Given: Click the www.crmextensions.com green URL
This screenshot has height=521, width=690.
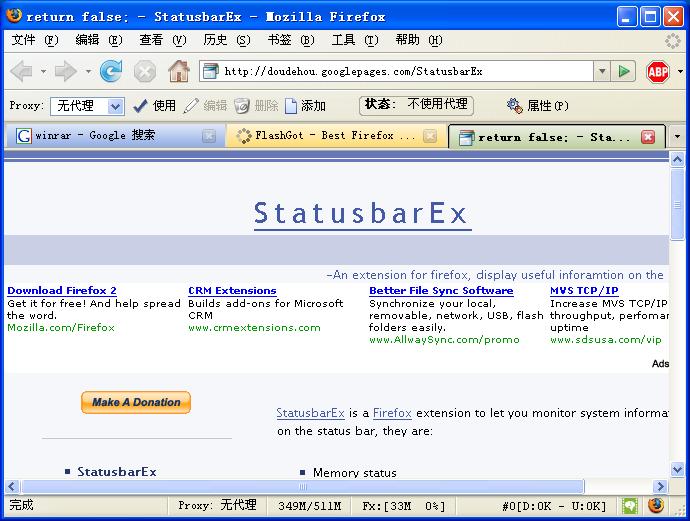Looking at the screenshot, I should pos(254,328).
